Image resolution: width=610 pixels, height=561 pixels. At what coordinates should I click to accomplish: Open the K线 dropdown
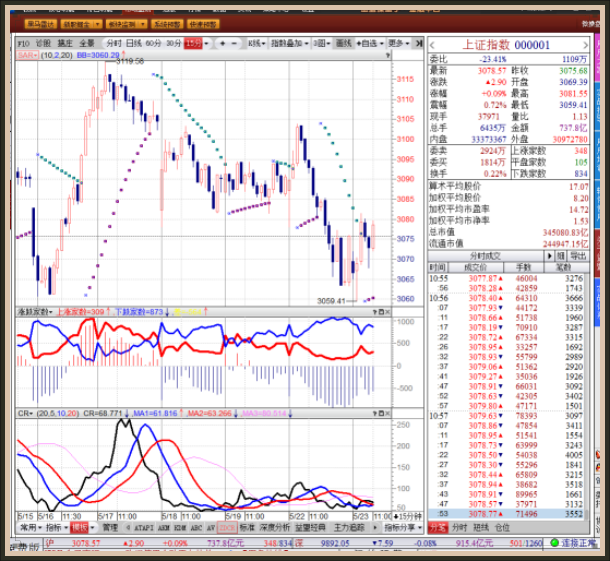coord(256,44)
